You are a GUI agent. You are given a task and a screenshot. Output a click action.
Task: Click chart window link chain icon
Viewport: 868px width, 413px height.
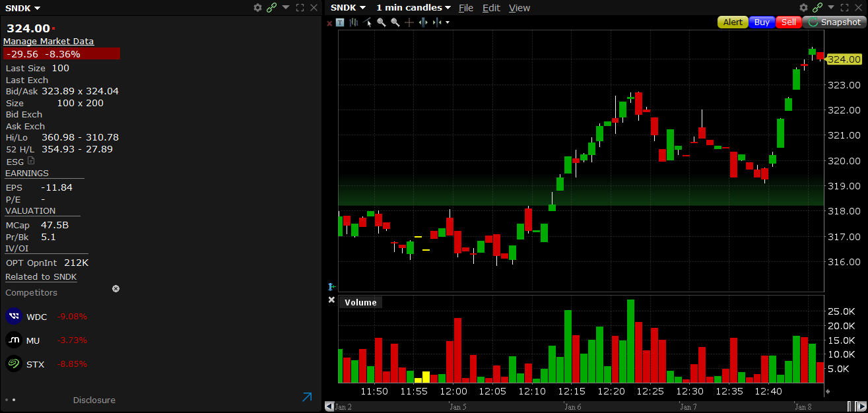pyautogui.click(x=817, y=7)
